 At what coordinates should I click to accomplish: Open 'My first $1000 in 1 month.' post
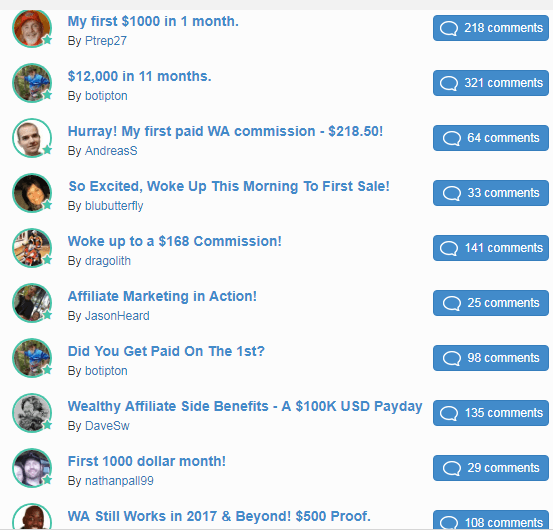153,22
